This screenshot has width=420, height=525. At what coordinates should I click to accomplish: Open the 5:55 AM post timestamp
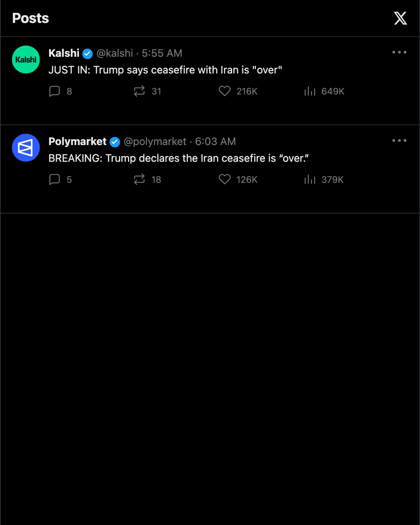(x=162, y=53)
